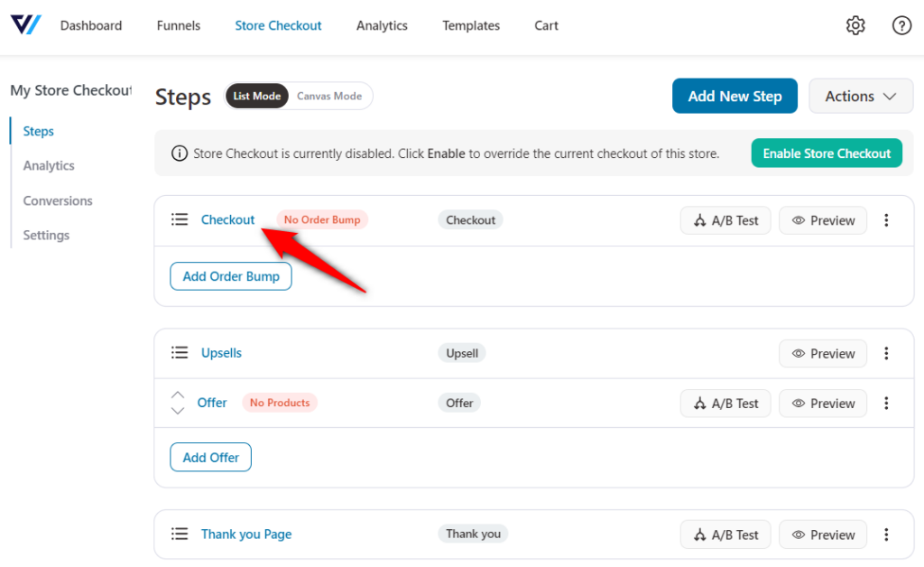Click the drag handle icon for Thank you Page
The width and height of the screenshot is (924, 567).
coord(180,534)
